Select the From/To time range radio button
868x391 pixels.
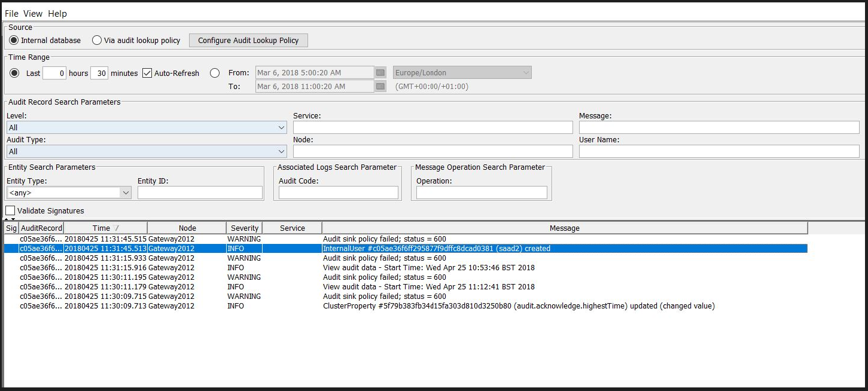[x=215, y=73]
